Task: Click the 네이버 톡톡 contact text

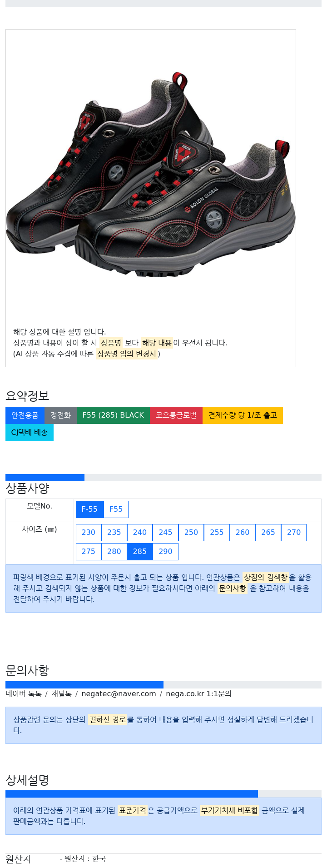Action: (24, 693)
